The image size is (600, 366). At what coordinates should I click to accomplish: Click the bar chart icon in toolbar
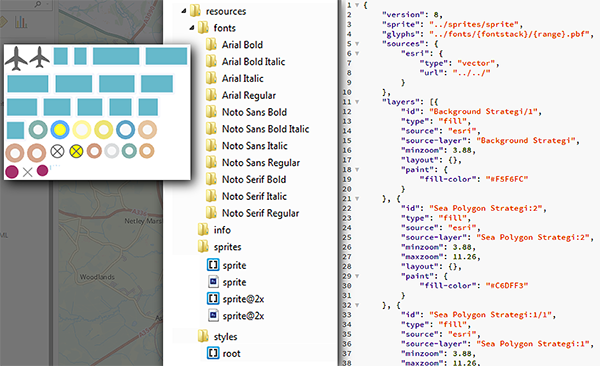pos(21,22)
